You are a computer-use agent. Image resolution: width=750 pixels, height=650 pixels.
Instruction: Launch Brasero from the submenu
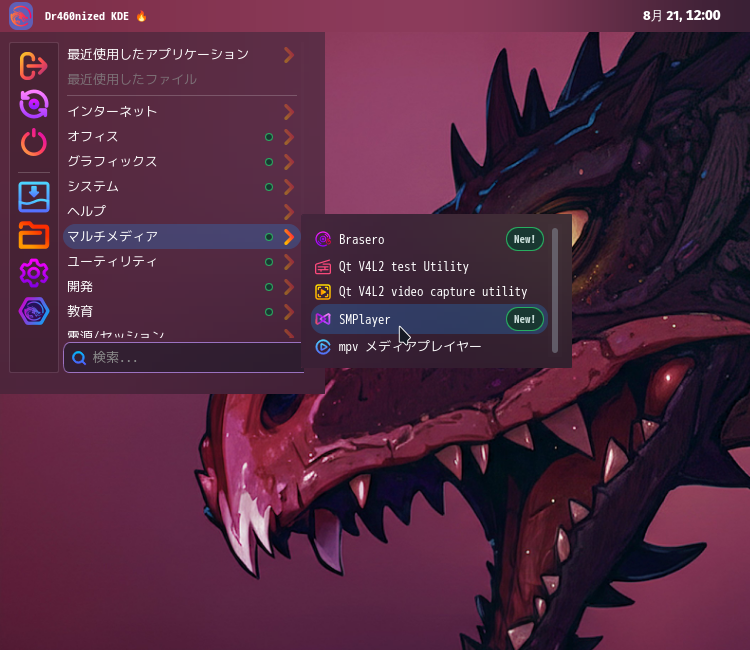[429, 239]
